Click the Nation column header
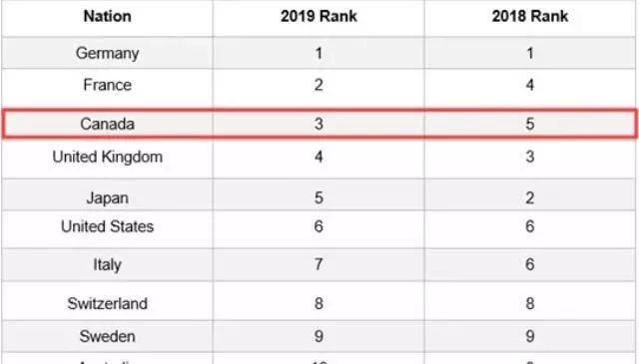The image size is (639, 364). tap(108, 16)
